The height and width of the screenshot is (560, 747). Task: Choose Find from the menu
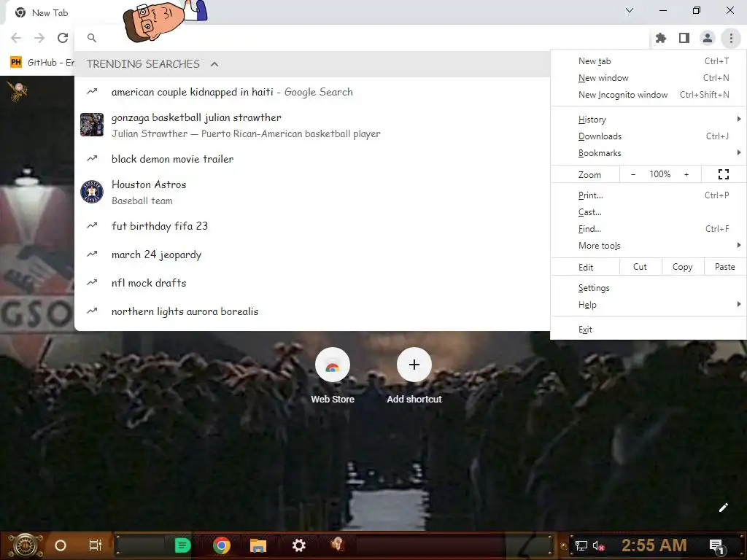(x=649, y=228)
